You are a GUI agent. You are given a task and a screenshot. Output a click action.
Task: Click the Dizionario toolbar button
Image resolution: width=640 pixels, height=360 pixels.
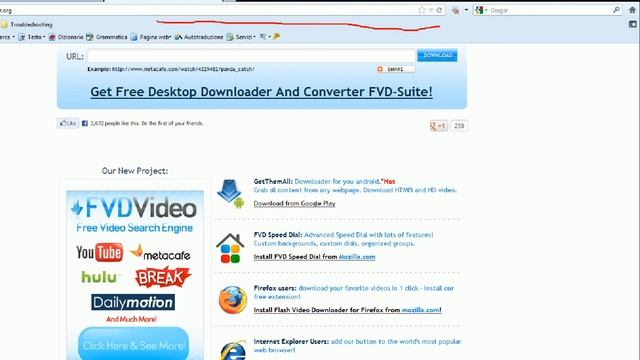(x=66, y=37)
